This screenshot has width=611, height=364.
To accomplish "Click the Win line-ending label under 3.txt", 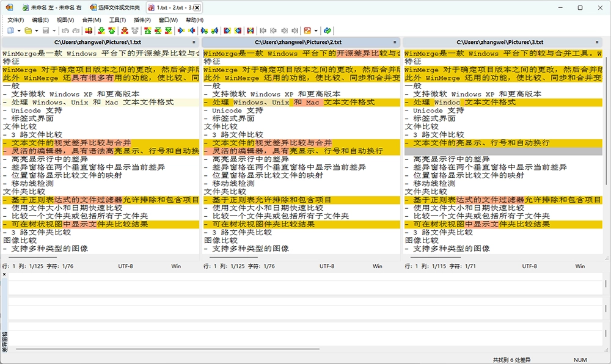I will 580,266.
